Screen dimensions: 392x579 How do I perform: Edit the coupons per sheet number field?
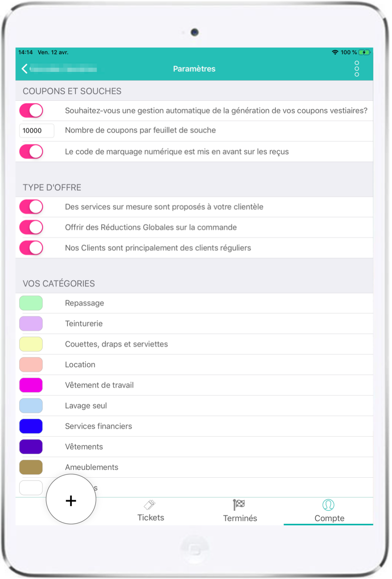36,131
